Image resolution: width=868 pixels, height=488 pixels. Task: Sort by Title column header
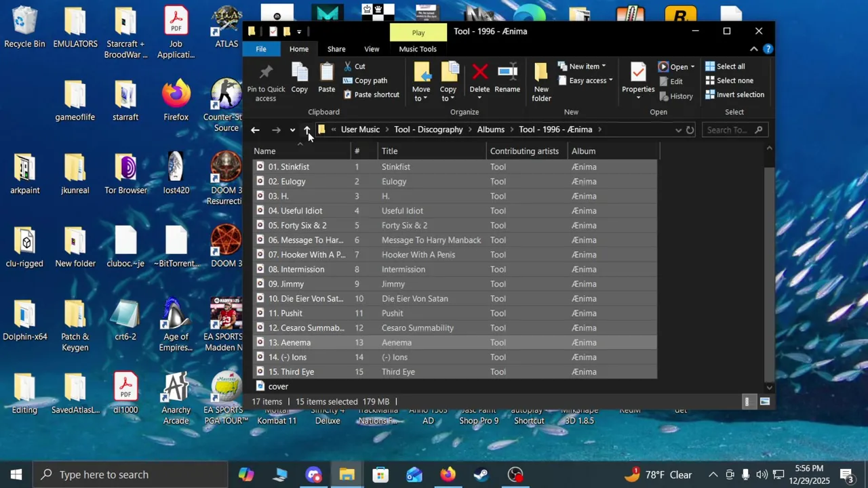432,151
